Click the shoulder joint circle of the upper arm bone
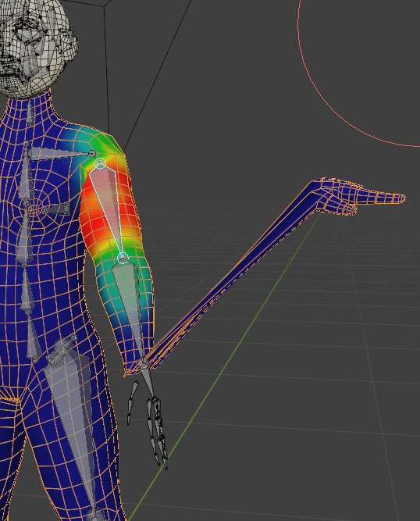Viewport: 420px width, 521px height. (100, 163)
